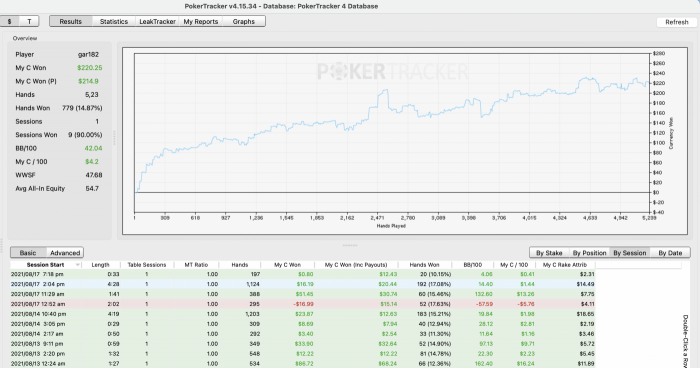Image resolution: width=700 pixels, height=368 pixels.
Task: Click the -57.59 BB/100 cell
Action: click(483, 304)
